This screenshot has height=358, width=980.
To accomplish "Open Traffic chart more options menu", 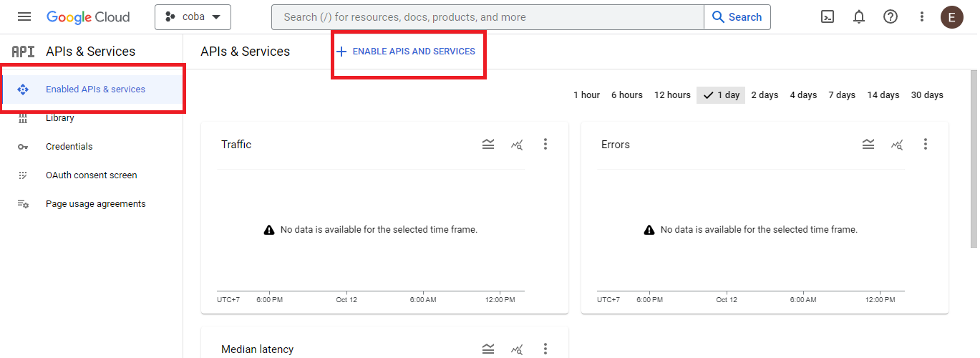I will pos(545,145).
